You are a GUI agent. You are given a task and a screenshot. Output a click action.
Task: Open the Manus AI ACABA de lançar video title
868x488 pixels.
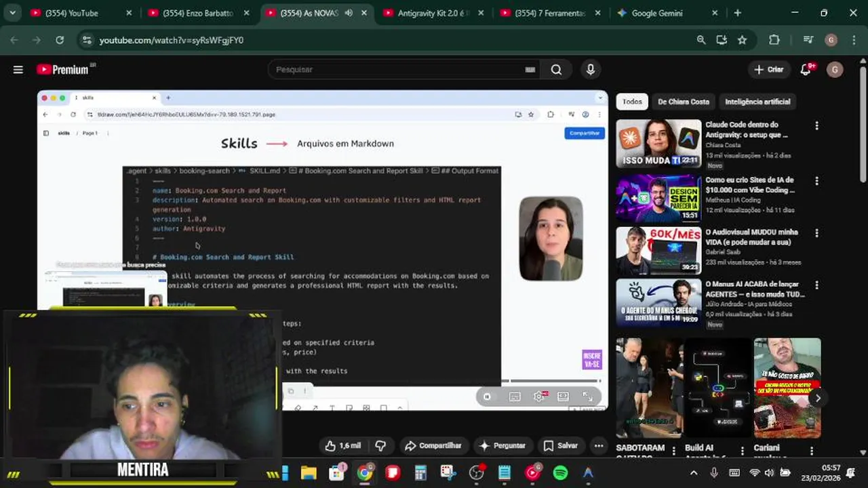click(x=755, y=289)
